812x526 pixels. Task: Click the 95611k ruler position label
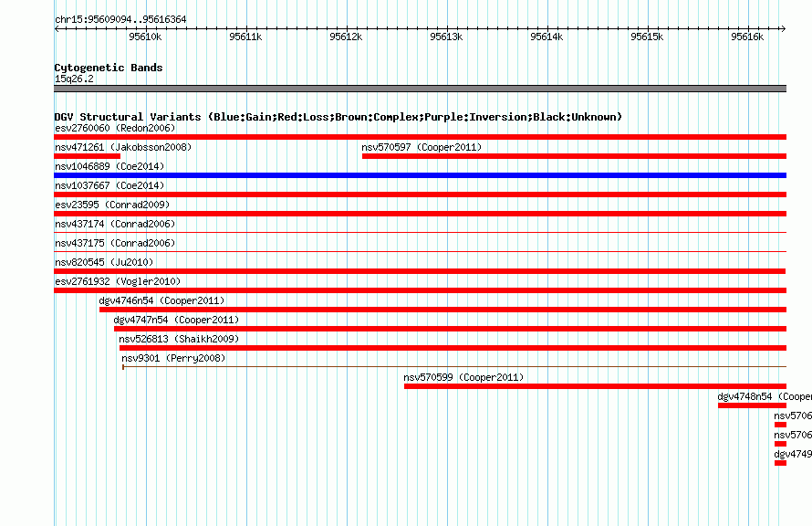click(245, 37)
